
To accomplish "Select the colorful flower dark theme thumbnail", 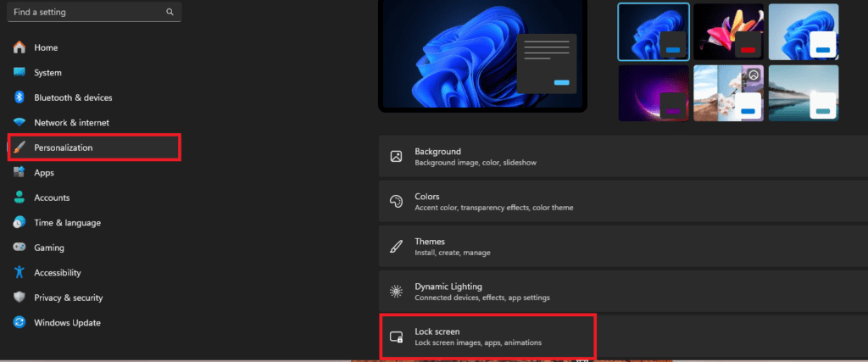I will [x=728, y=32].
